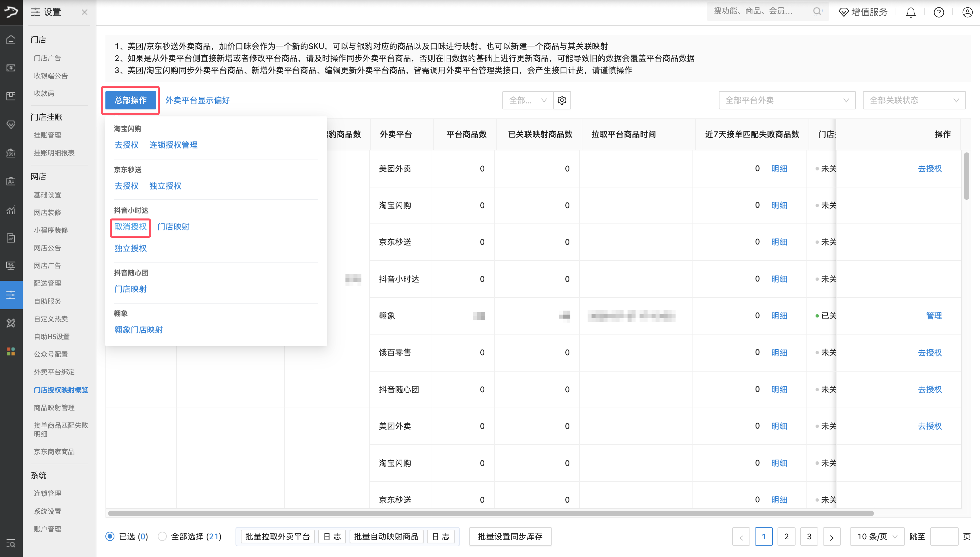
Task: Click the member card icon in left rail
Action: coord(11,181)
